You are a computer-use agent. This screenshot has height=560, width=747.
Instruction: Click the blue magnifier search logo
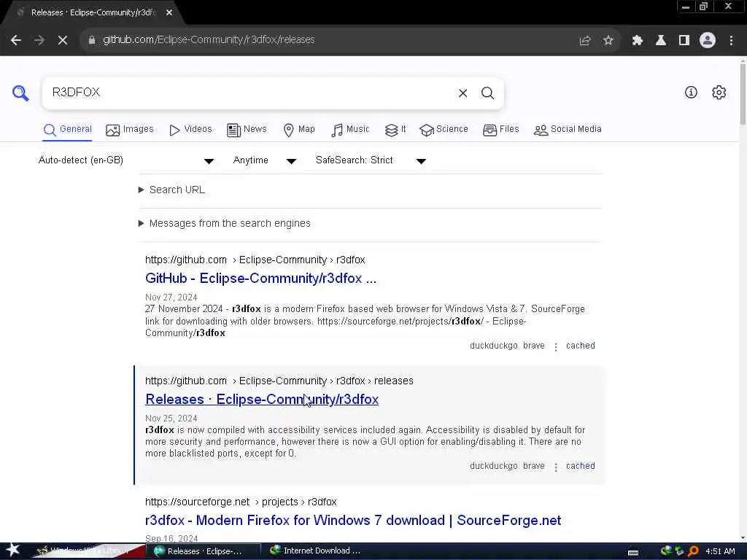[20, 93]
